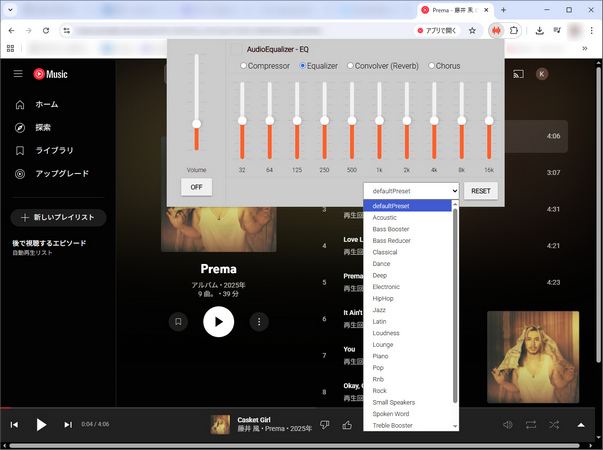Skip to previous track in player bar

coord(14,425)
